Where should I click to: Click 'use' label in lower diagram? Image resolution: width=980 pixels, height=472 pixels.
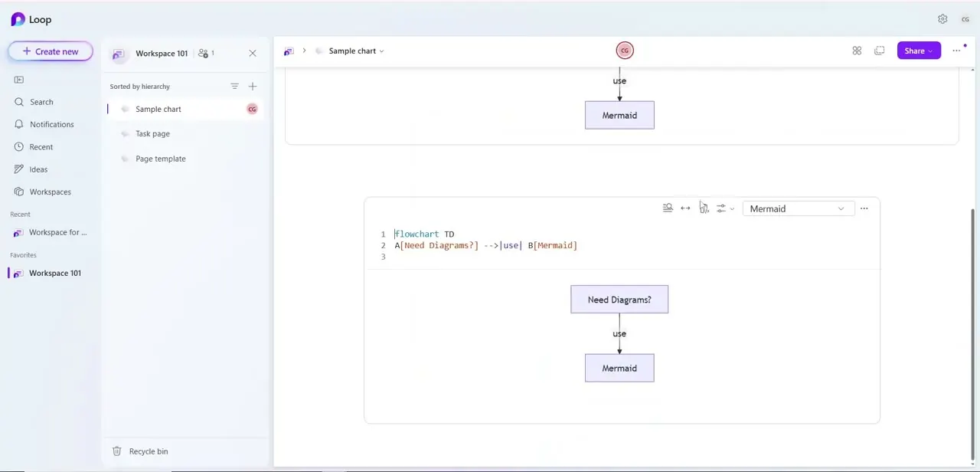619,333
